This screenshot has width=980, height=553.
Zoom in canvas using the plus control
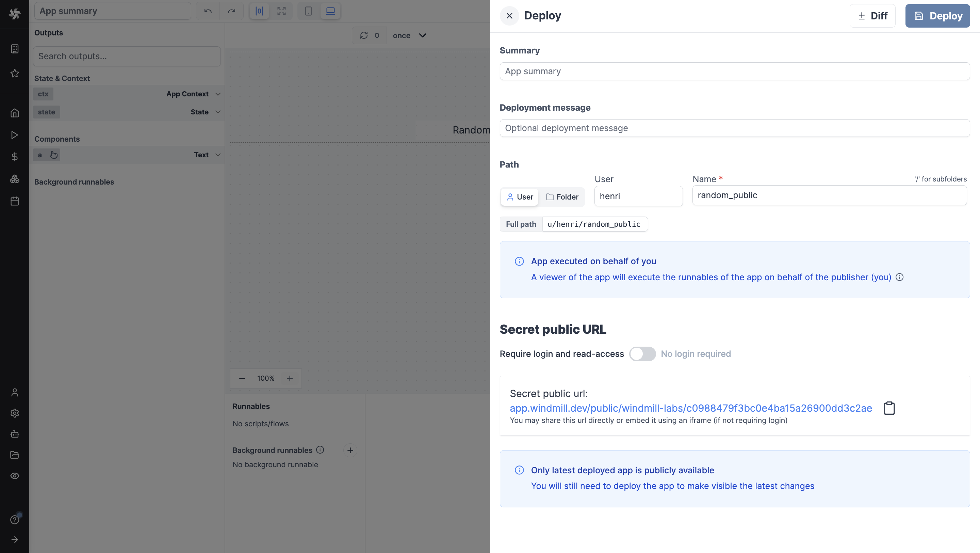pos(290,378)
